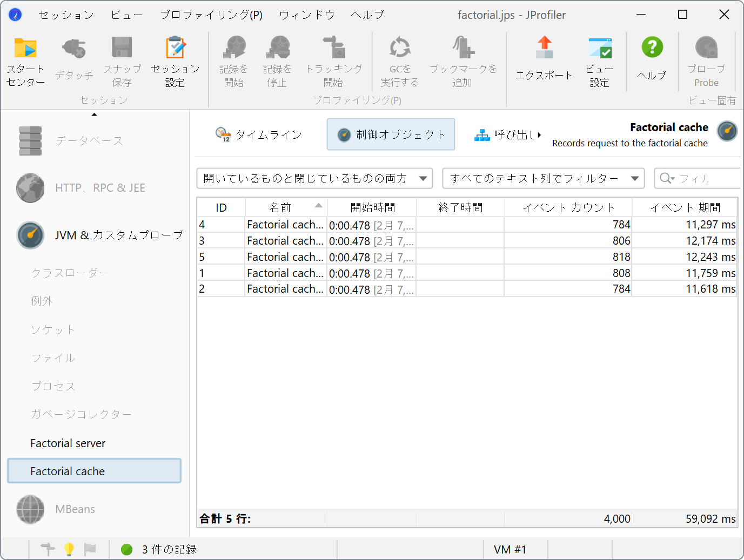Sort by the 名前 column header
The height and width of the screenshot is (560, 744).
point(286,207)
